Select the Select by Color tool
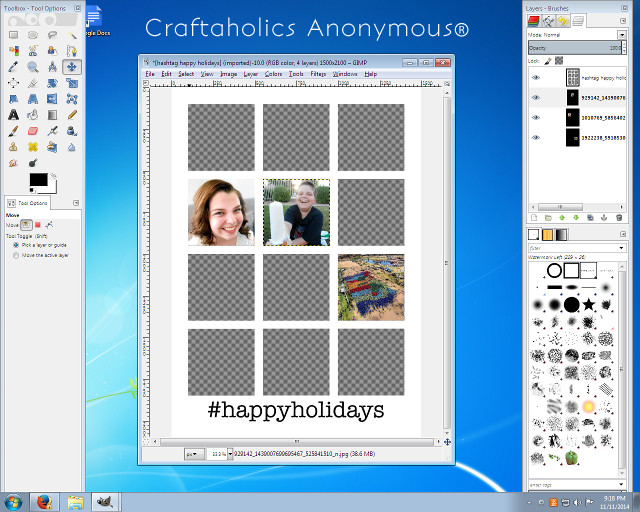This screenshot has width=640, height=512. 13,51
